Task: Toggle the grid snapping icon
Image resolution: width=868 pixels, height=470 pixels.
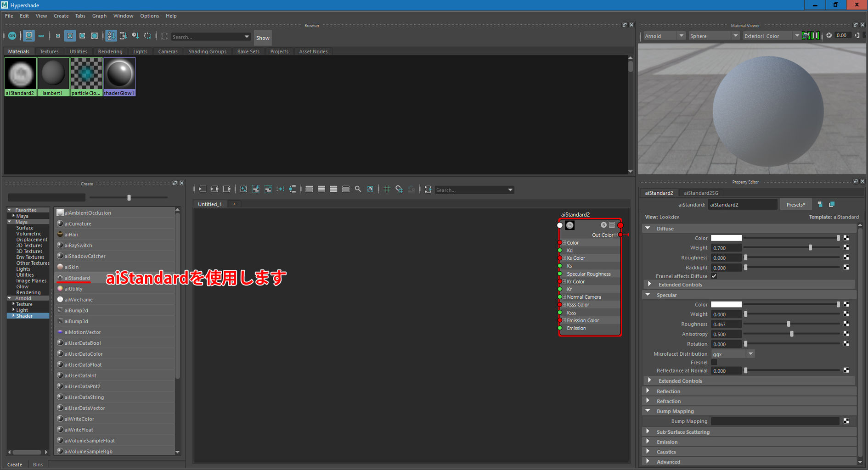Action: coord(399,189)
